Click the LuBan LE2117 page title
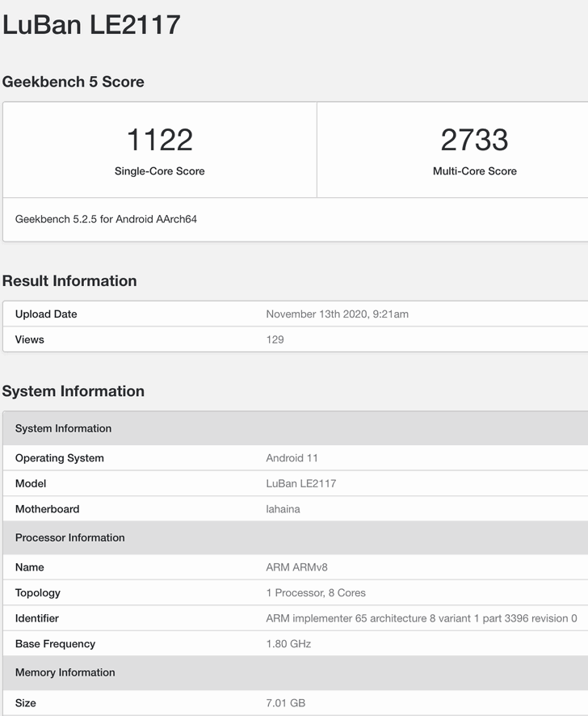The image size is (588, 716). click(91, 25)
